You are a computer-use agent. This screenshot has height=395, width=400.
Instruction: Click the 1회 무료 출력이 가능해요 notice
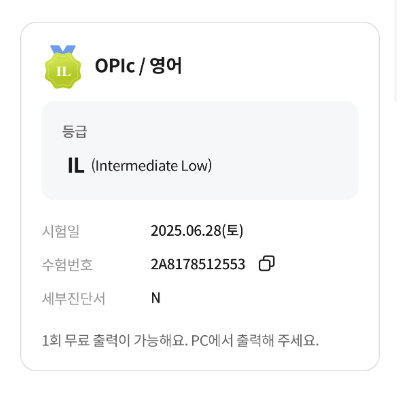115,340
